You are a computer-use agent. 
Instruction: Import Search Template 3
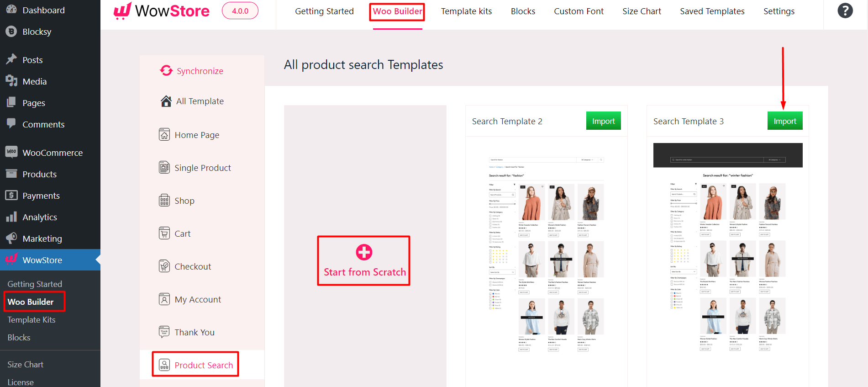click(x=784, y=121)
